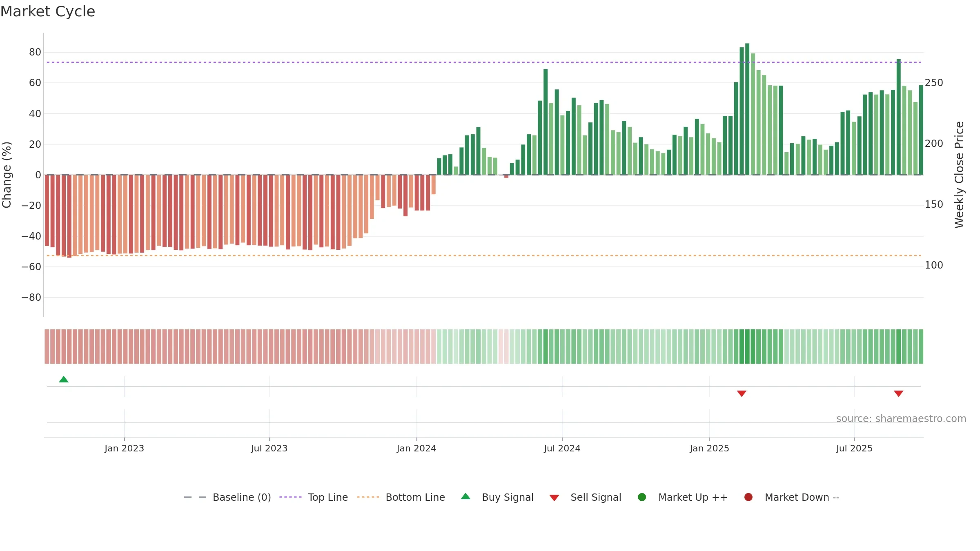
Task: Click the 100 tick on the price axis
Action: (934, 265)
